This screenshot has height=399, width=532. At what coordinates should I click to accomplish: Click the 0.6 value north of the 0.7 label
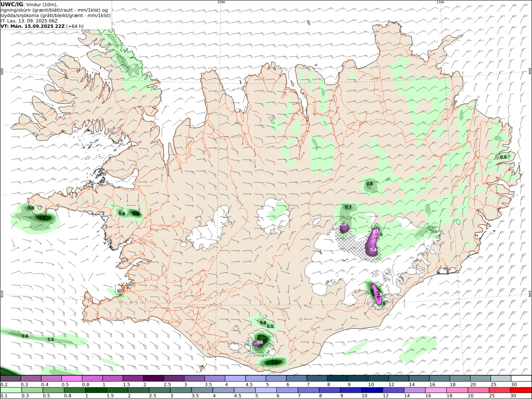[369, 184]
